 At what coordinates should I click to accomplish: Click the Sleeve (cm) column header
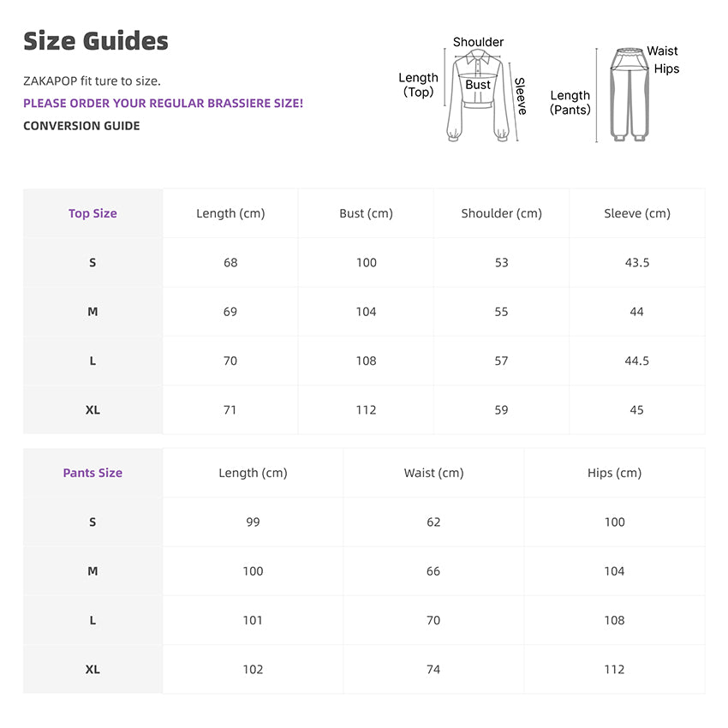(x=636, y=213)
